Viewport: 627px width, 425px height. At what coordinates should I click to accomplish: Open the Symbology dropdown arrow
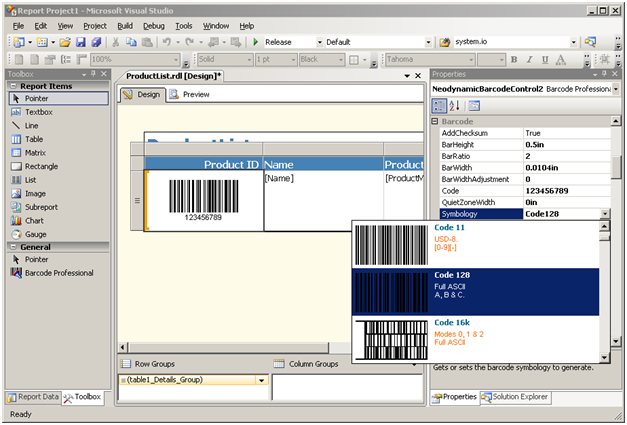click(x=605, y=214)
